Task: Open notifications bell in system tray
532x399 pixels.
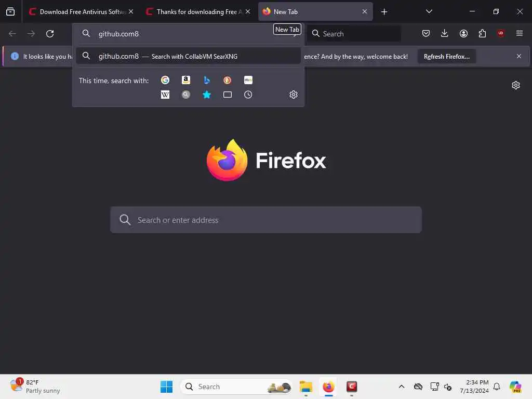Action: (x=497, y=387)
